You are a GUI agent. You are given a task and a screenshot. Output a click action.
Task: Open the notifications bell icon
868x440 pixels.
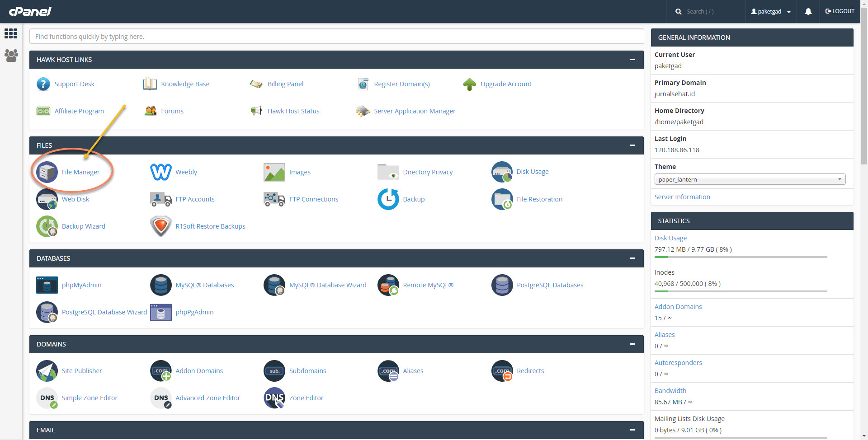point(808,12)
